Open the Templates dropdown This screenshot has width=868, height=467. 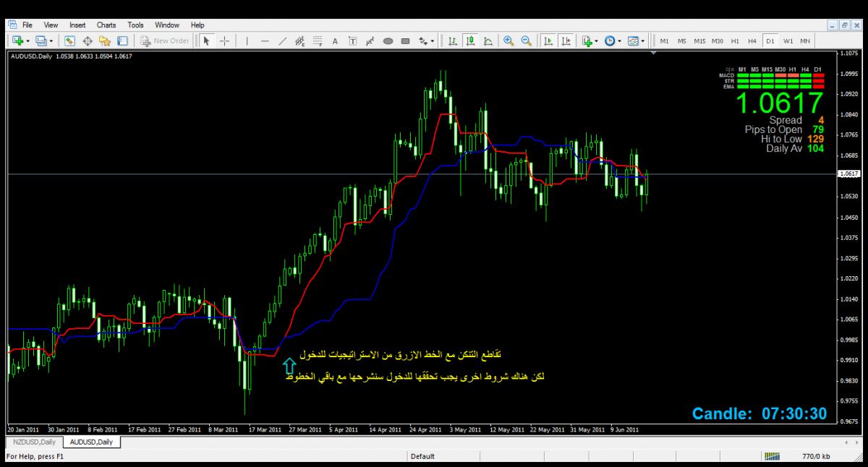coord(637,41)
